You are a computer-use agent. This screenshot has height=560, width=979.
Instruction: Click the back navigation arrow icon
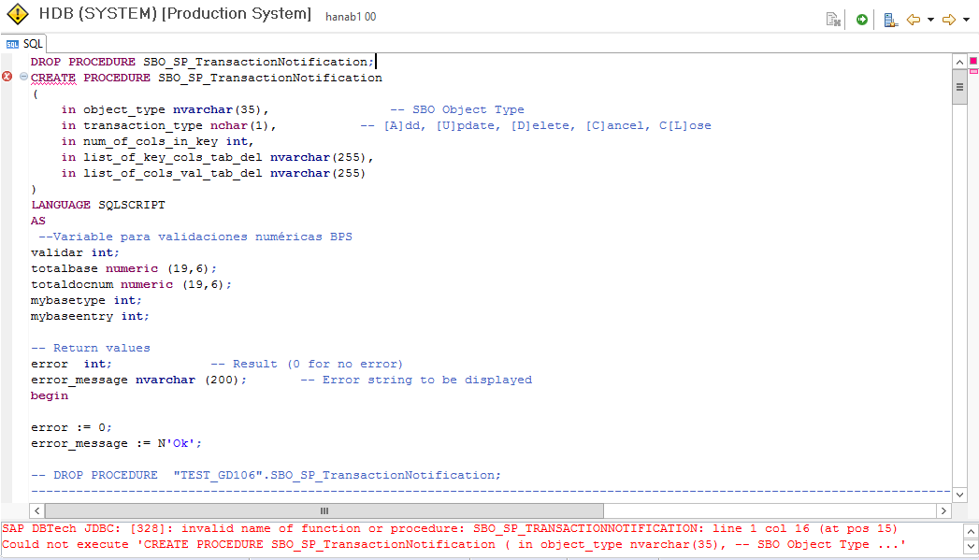point(912,20)
